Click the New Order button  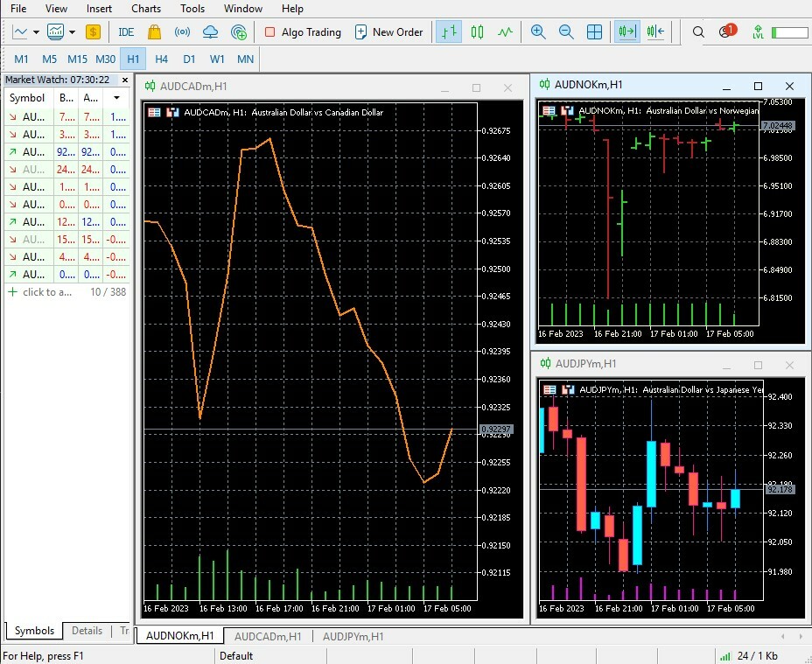pyautogui.click(x=388, y=32)
